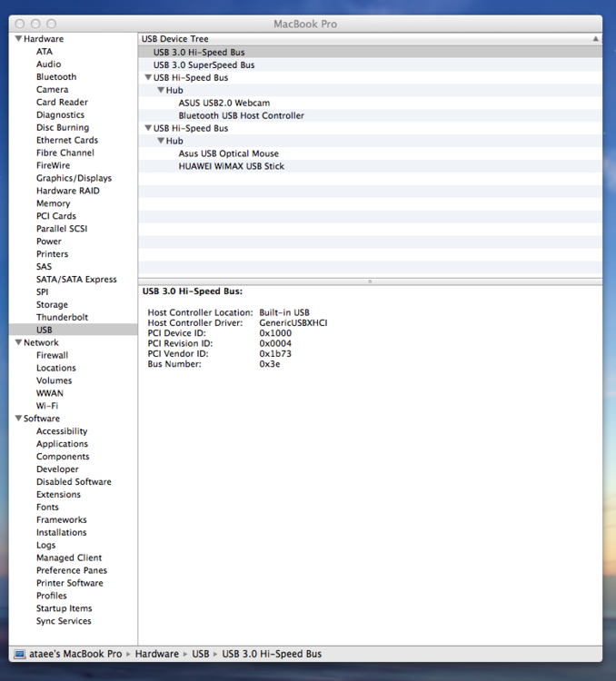The height and width of the screenshot is (681, 616).
Task: Collapse the Software section triangle
Action: [18, 419]
